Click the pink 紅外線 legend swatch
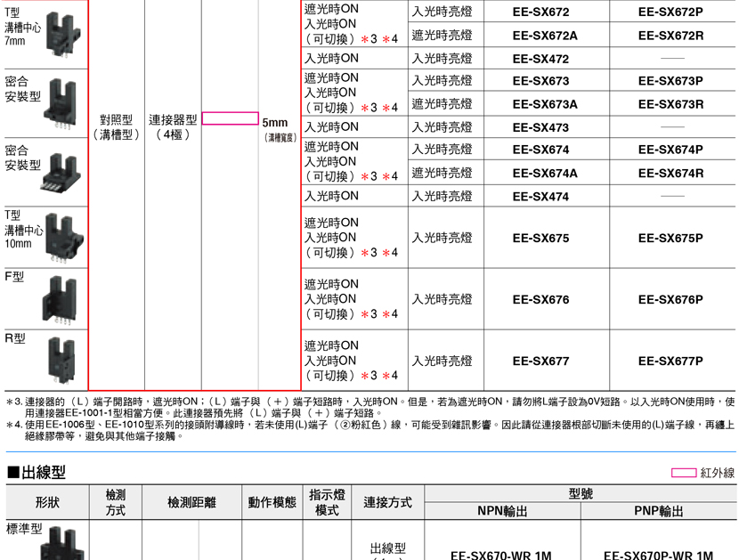The width and height of the screenshot is (739, 560). coord(684,473)
